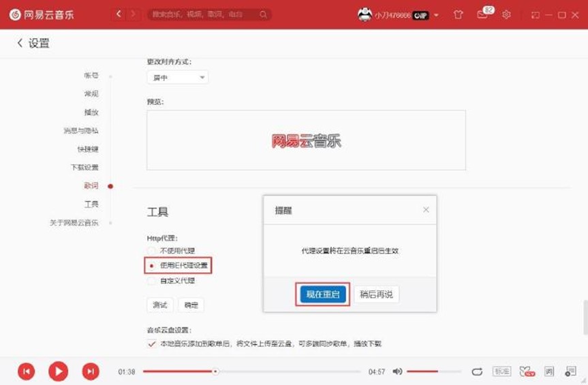Select 快捷键 in settings sidebar
Viewport: 588px width, 385px height.
[x=88, y=149]
